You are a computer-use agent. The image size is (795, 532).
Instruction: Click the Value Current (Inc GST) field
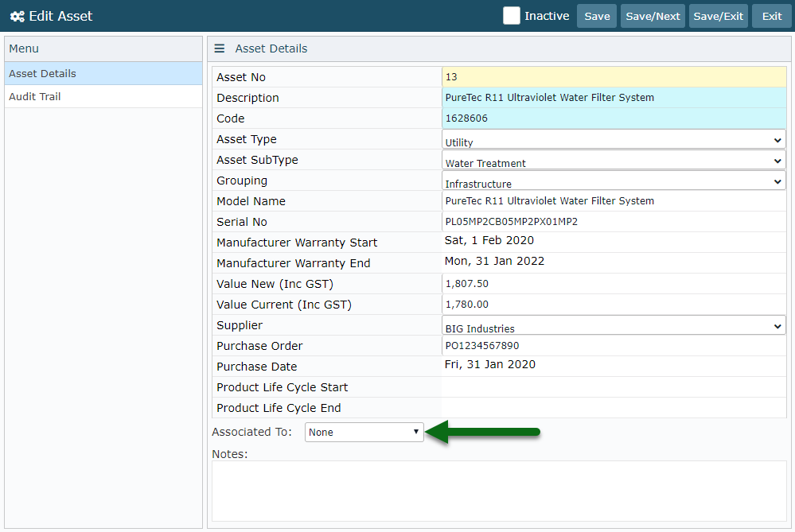(614, 305)
